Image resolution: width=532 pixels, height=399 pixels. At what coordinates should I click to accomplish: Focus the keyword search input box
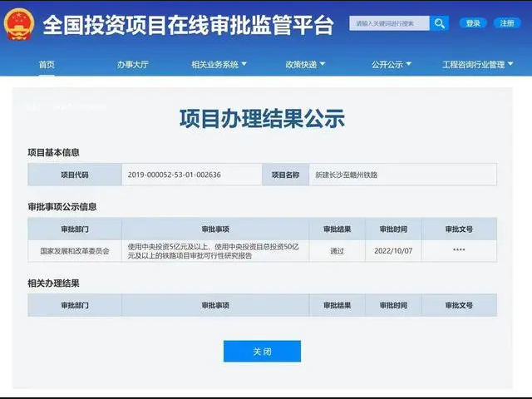[389, 23]
